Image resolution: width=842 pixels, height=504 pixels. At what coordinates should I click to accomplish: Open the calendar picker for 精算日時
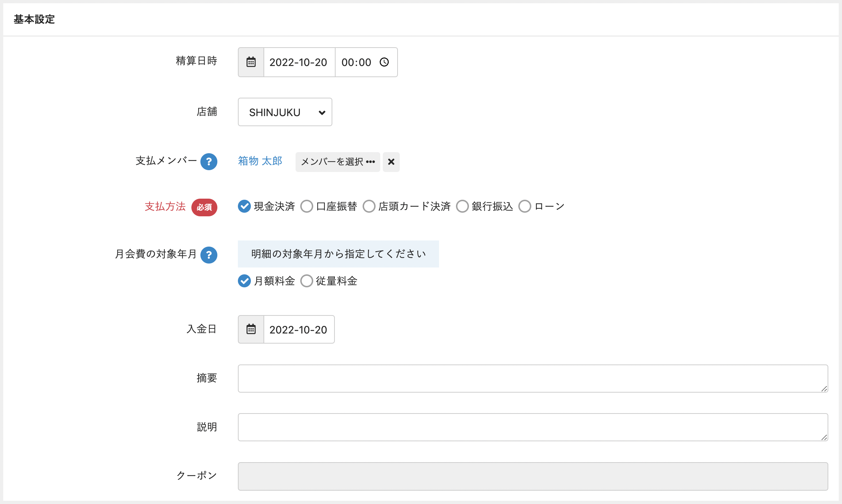pos(251,62)
